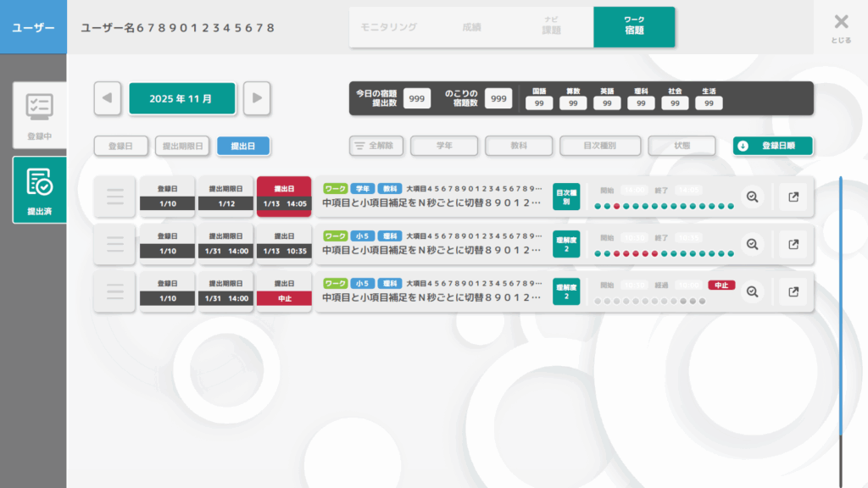Click the vertical scrollbar on the right

point(840,305)
